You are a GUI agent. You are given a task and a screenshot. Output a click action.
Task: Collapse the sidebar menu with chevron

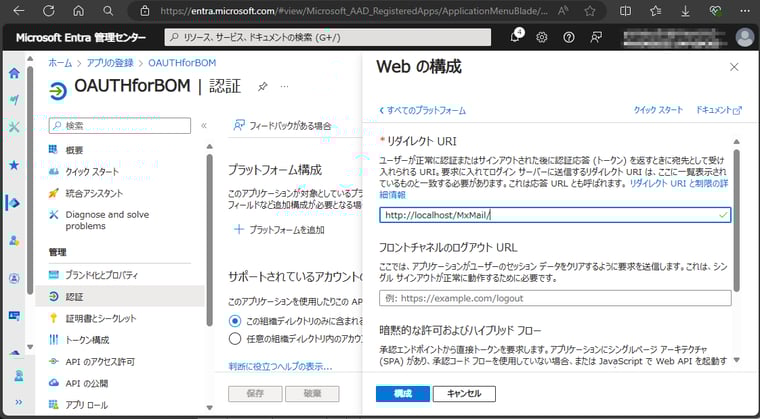coord(204,126)
